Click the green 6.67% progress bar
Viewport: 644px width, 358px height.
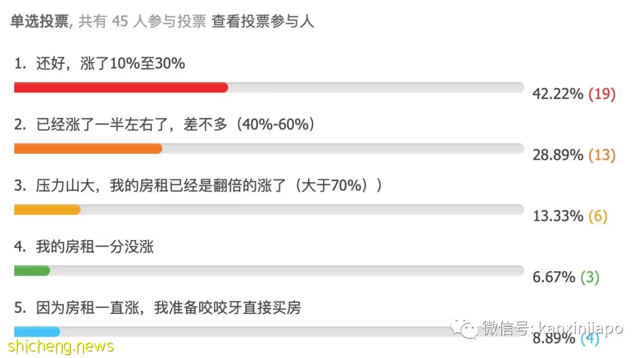pyautogui.click(x=32, y=270)
